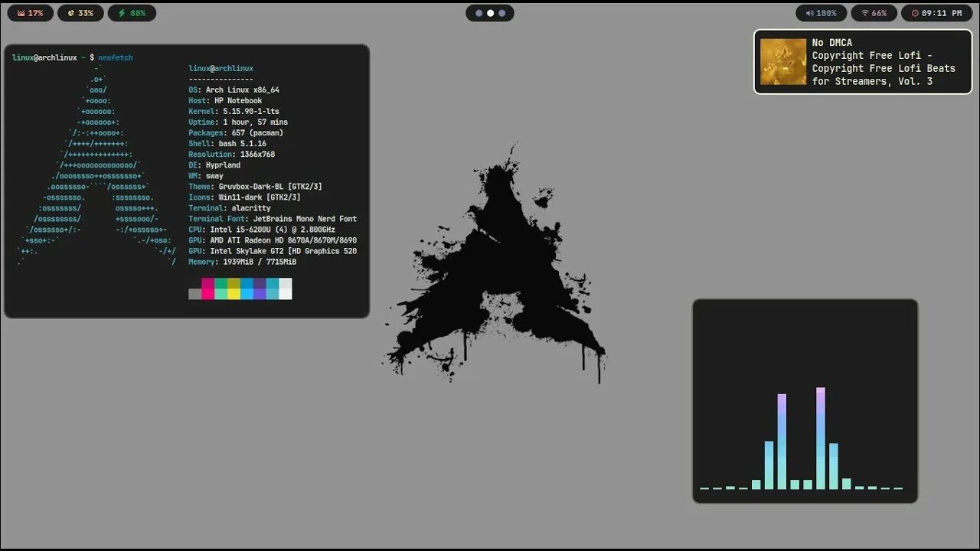This screenshot has height=551, width=980.
Task: Click the 'WM: sway' line
Action: click(206, 175)
